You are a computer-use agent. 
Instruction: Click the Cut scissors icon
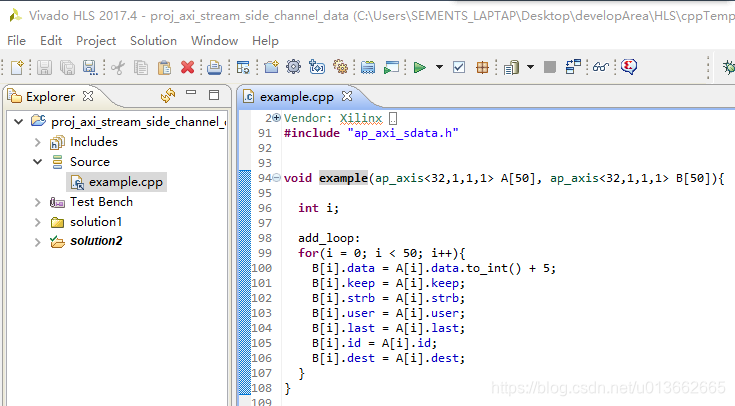[x=118, y=68]
